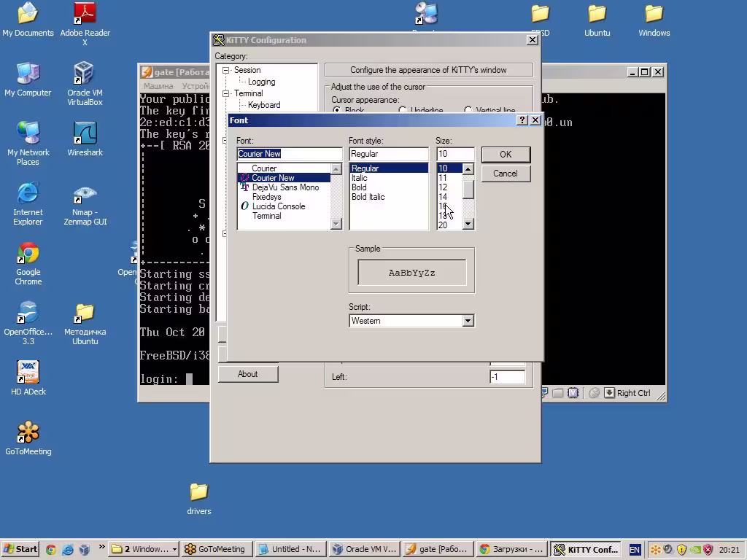The image size is (747, 560).
Task: Open the Ubuntu folder on the desktop
Action: click(597, 20)
